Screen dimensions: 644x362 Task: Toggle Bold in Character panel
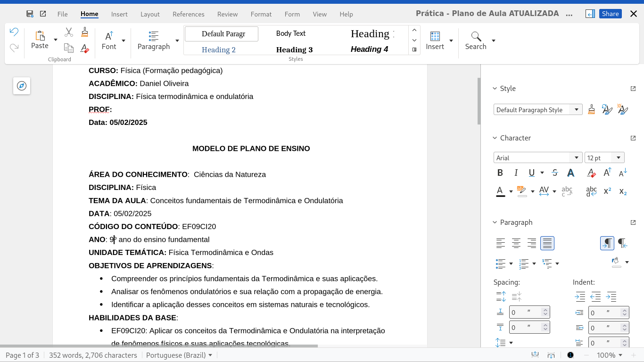[500, 173]
